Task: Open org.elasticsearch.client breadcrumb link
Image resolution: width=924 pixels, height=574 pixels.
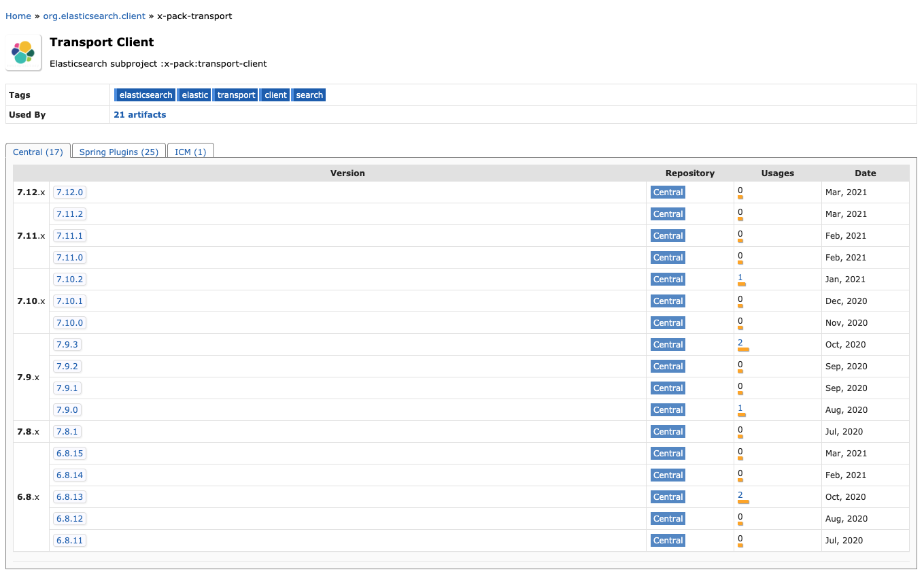Action: pos(95,16)
